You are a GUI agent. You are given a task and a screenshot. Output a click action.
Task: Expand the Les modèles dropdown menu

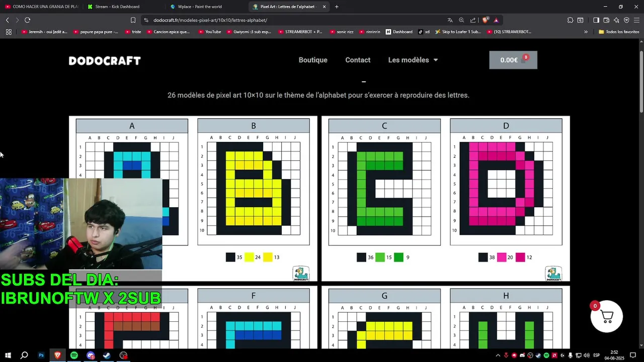click(413, 60)
